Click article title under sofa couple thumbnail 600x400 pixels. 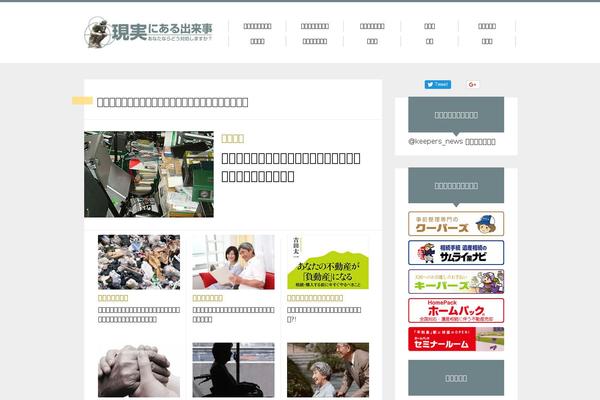233,314
